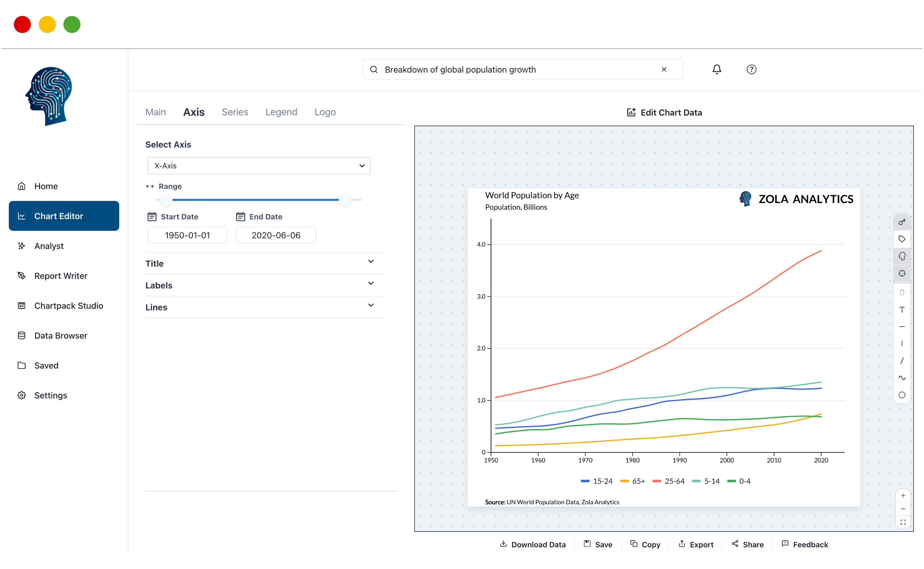Click the fit-to-screen icon on canvas
The image size is (924, 569).
click(x=903, y=522)
